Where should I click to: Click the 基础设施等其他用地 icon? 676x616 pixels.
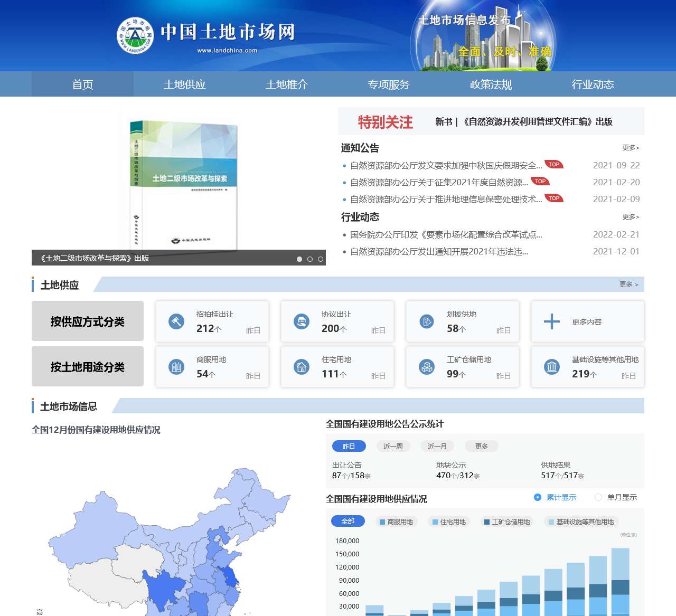[552, 366]
